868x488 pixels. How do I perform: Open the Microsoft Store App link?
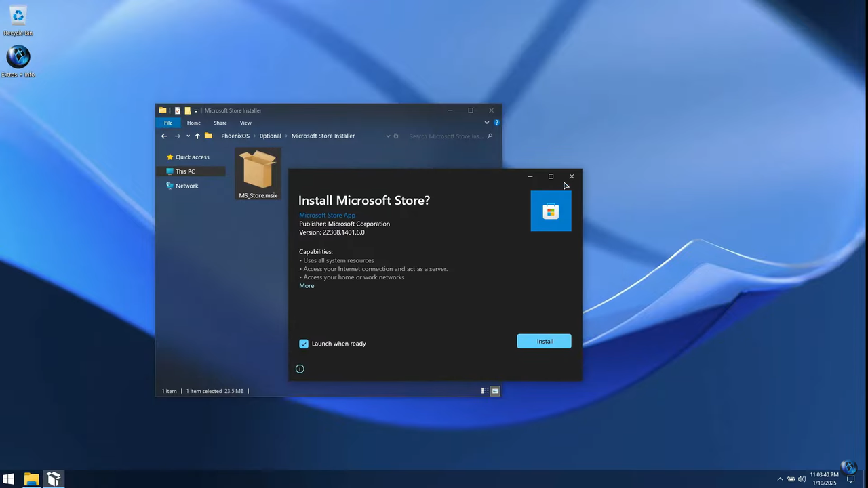click(327, 215)
